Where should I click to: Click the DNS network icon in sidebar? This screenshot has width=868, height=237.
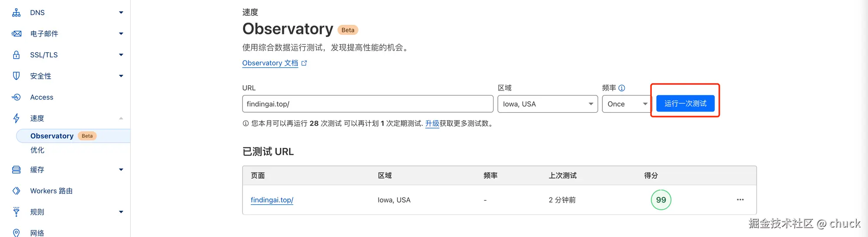point(16,13)
